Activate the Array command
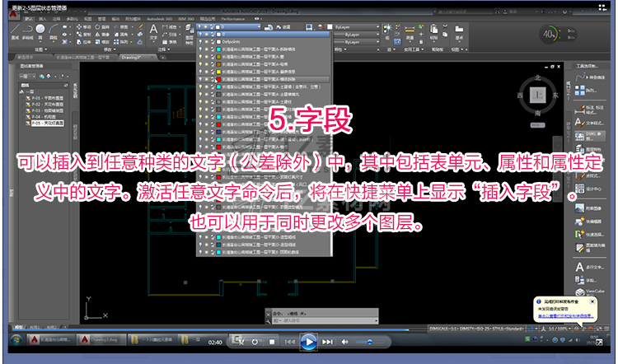 [x=120, y=41]
